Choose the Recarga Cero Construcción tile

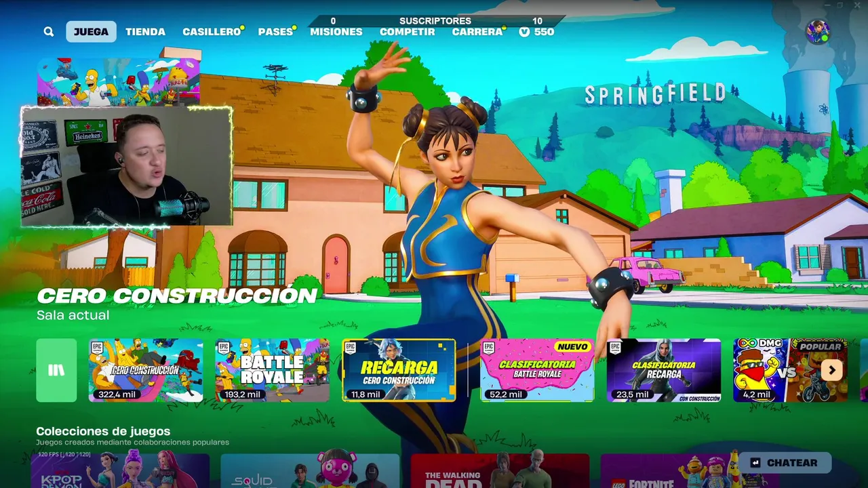pos(399,370)
